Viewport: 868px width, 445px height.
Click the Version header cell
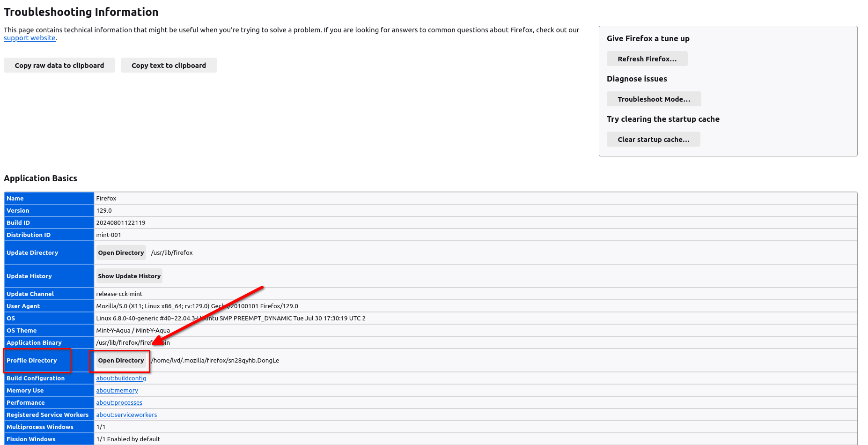point(49,210)
